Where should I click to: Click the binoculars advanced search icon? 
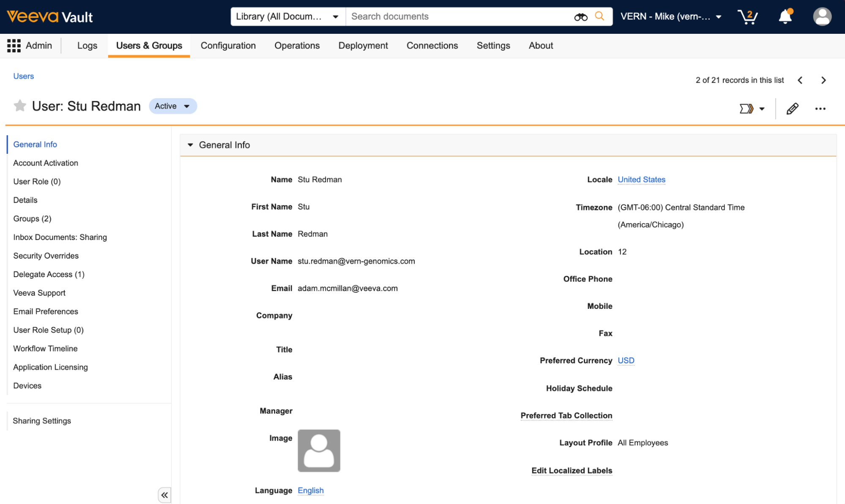(580, 17)
